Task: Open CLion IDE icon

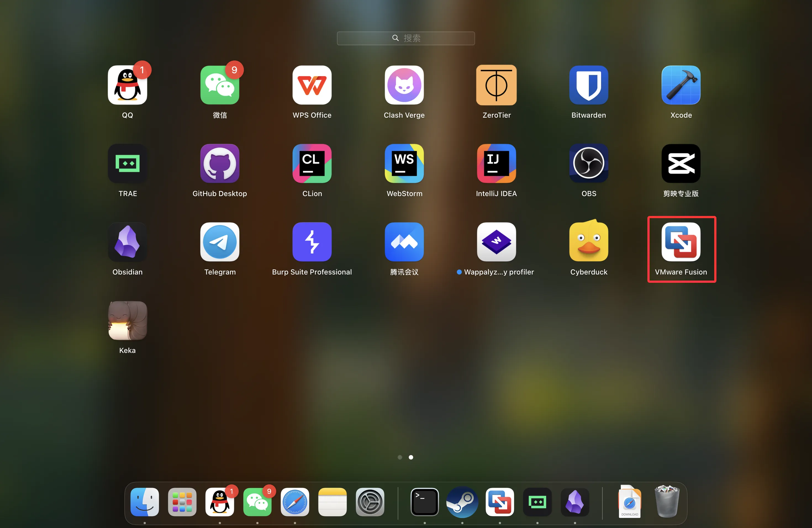Action: [x=312, y=164]
